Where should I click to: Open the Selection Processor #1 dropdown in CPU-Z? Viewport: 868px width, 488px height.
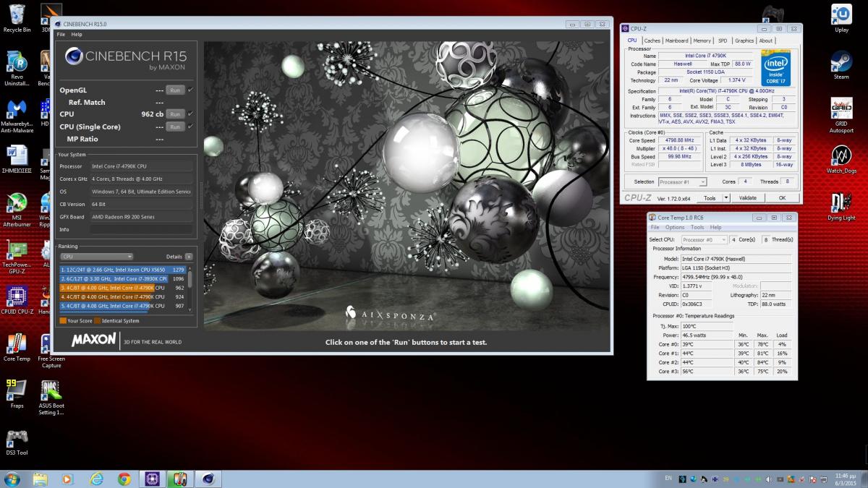[681, 182]
